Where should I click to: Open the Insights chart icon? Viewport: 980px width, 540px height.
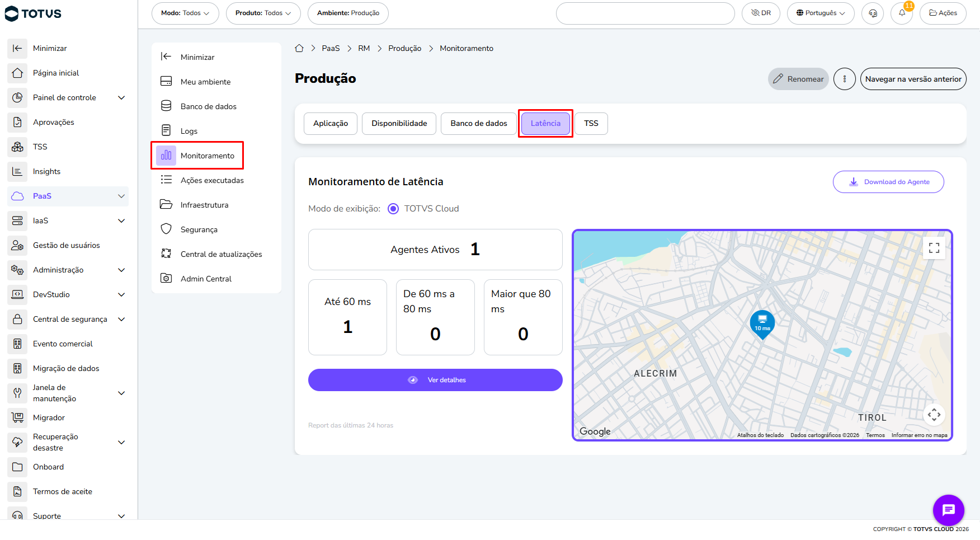(17, 171)
